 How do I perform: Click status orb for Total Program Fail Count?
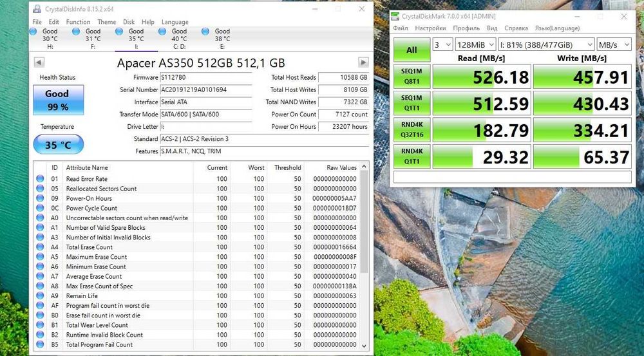40,344
